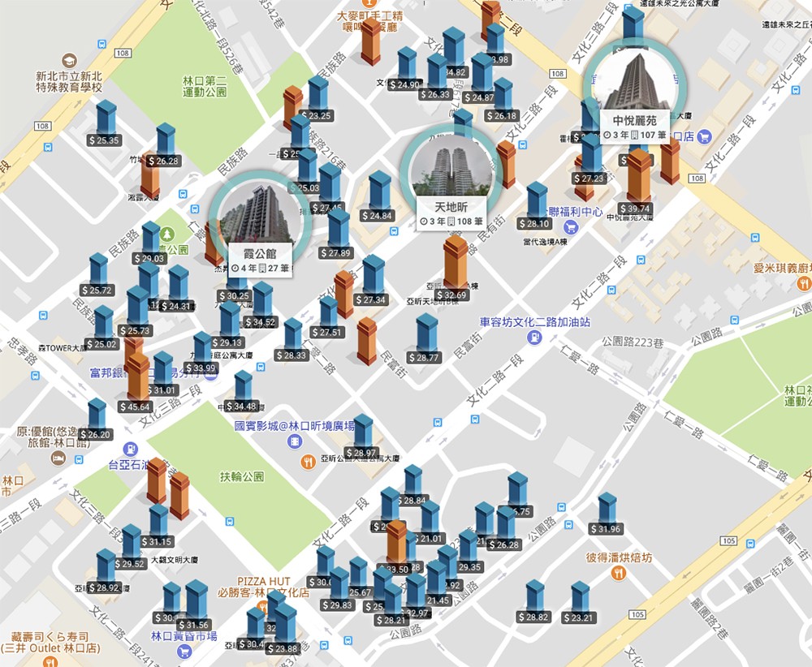Click the $25.72 price label

click(x=97, y=290)
